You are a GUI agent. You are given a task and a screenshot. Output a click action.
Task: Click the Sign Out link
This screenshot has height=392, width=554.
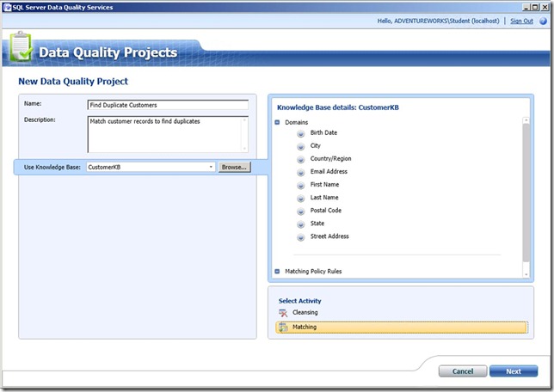521,21
